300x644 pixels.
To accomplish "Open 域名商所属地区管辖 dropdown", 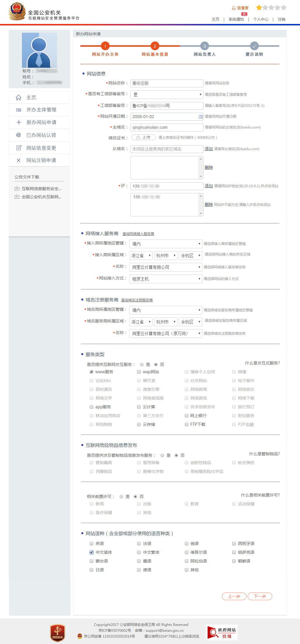I will [x=165, y=310].
